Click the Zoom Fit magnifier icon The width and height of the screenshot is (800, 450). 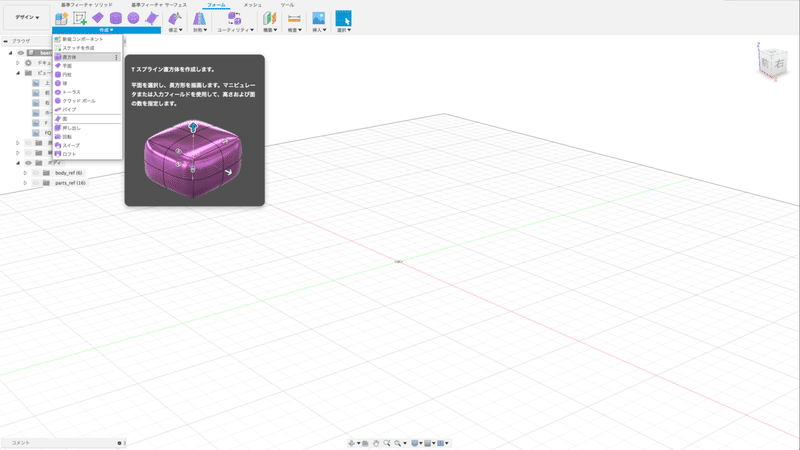pos(387,443)
